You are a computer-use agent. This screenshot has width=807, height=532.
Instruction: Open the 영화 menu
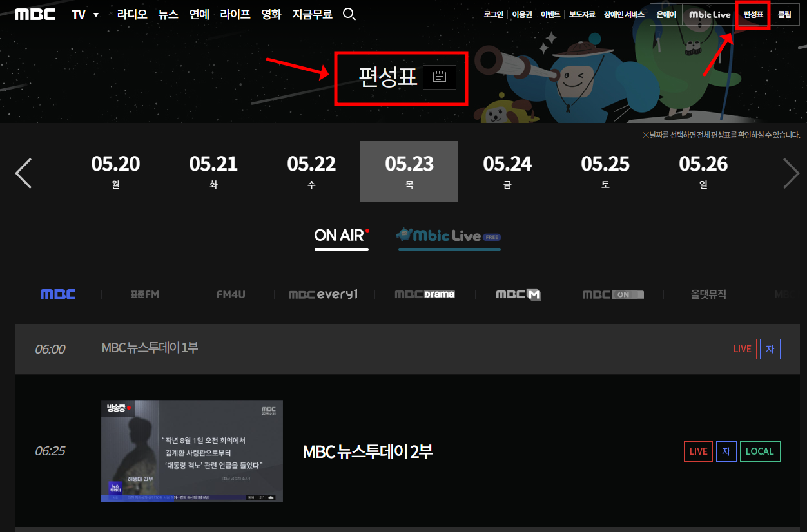[271, 14]
